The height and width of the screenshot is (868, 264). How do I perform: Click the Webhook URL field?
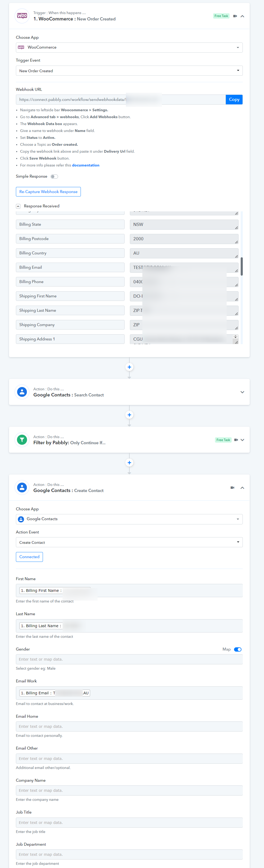click(121, 100)
